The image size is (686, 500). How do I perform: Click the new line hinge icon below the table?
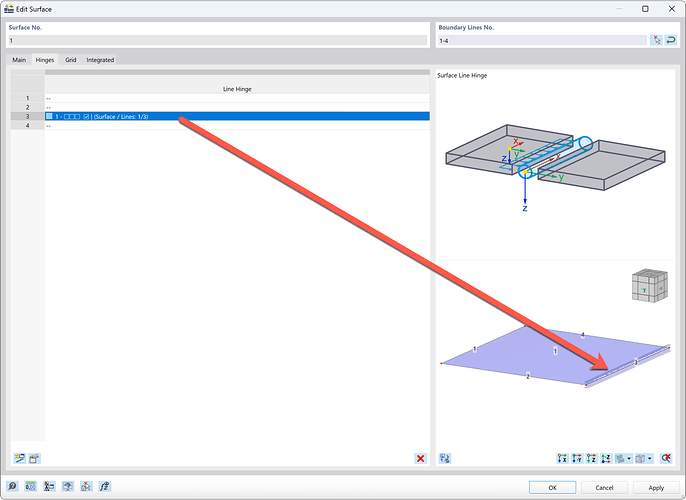(19, 458)
